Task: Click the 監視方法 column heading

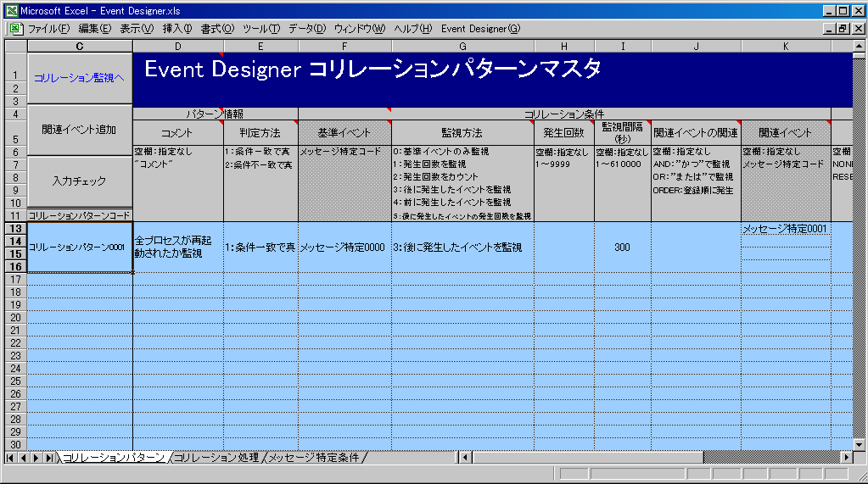Action: click(x=462, y=133)
